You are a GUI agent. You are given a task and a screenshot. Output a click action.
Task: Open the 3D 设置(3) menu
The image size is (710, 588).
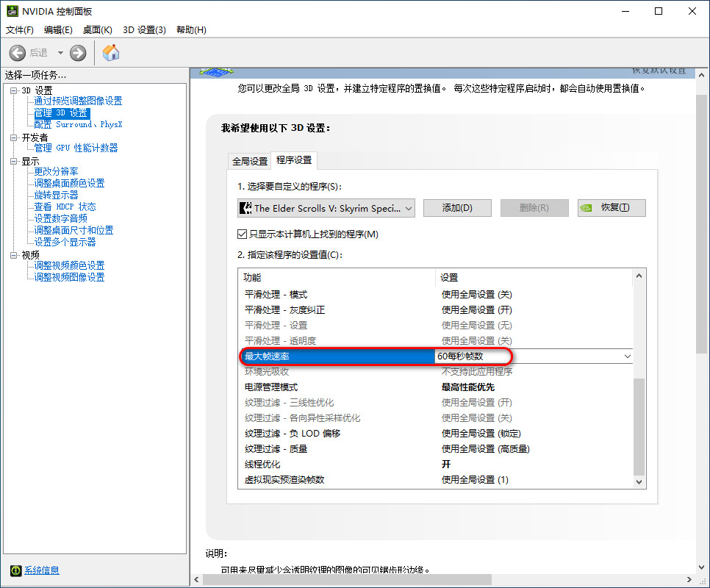144,30
